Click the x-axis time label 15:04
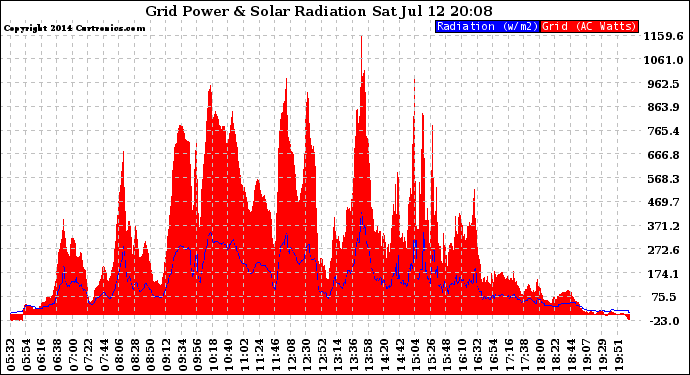 (x=415, y=354)
